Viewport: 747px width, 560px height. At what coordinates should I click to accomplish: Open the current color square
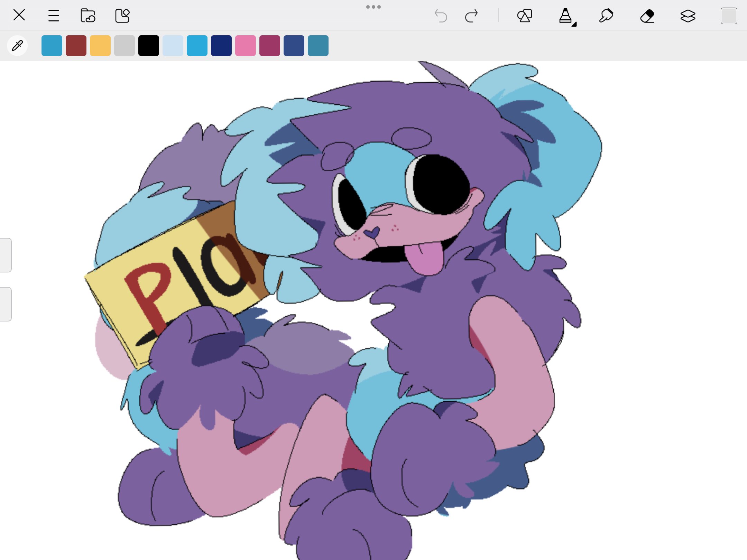729,16
